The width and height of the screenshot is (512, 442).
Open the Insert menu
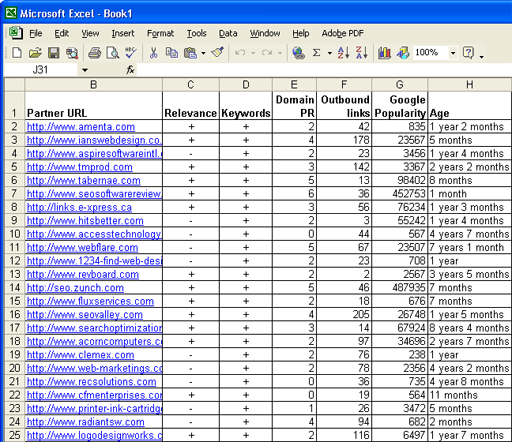[x=123, y=33]
